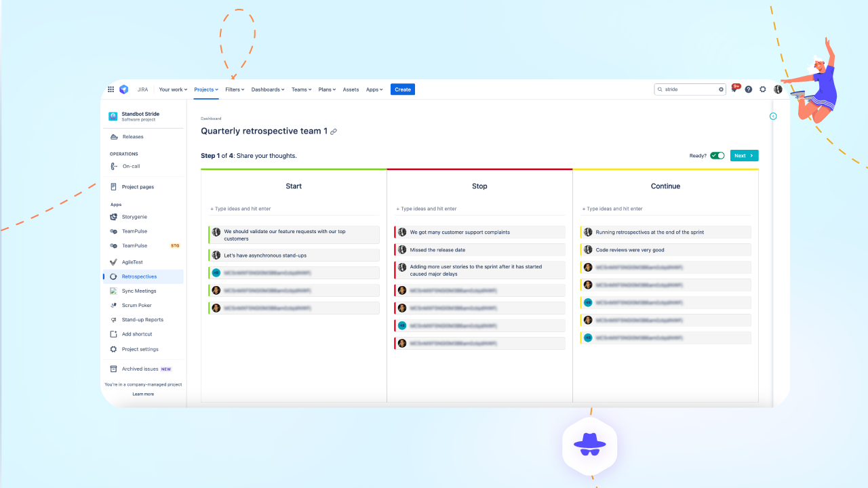This screenshot has height=488, width=868.
Task: Open the Atlassian app switcher grid
Action: pyautogui.click(x=111, y=89)
